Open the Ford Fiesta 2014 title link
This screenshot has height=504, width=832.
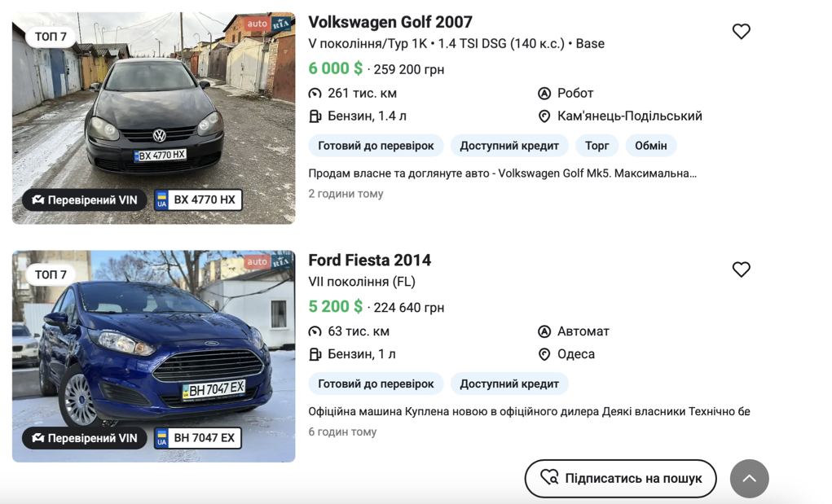point(369,261)
